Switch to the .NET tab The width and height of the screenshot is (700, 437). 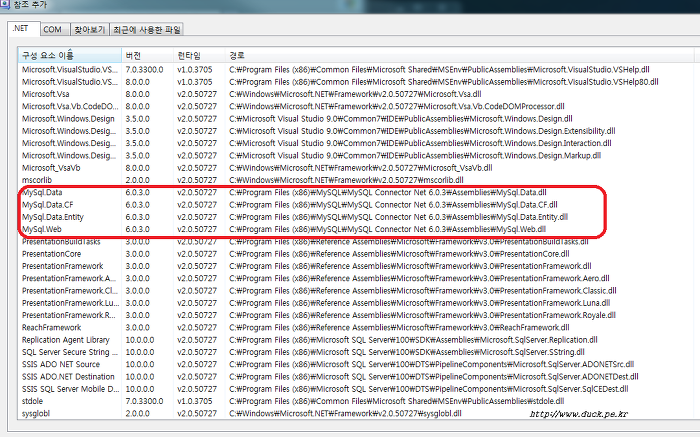(24, 28)
